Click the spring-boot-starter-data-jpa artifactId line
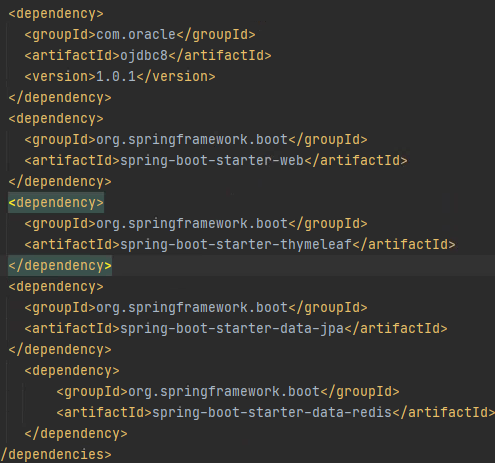 point(236,329)
